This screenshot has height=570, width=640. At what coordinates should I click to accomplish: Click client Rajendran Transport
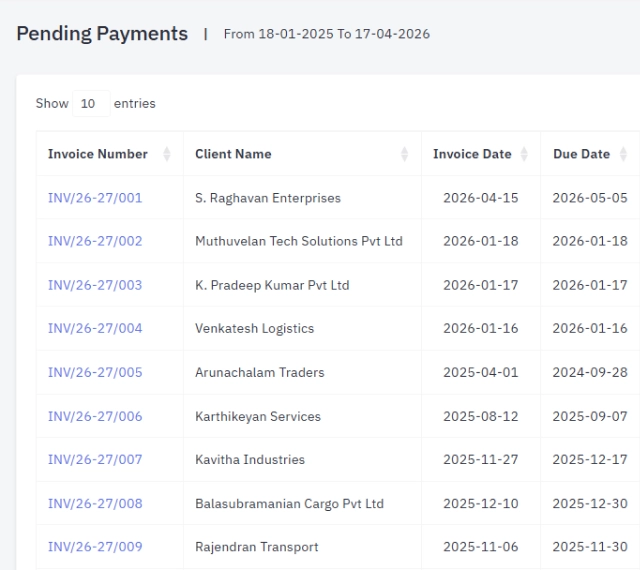coord(257,547)
